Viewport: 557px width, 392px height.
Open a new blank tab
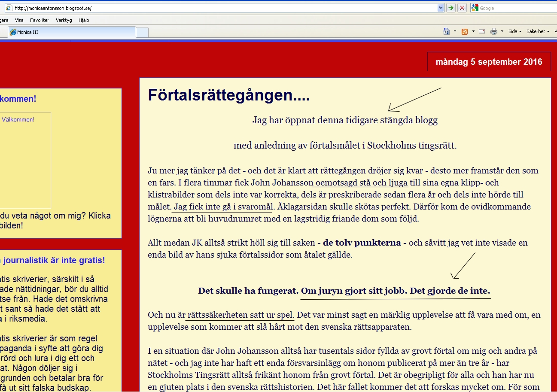tap(142, 32)
